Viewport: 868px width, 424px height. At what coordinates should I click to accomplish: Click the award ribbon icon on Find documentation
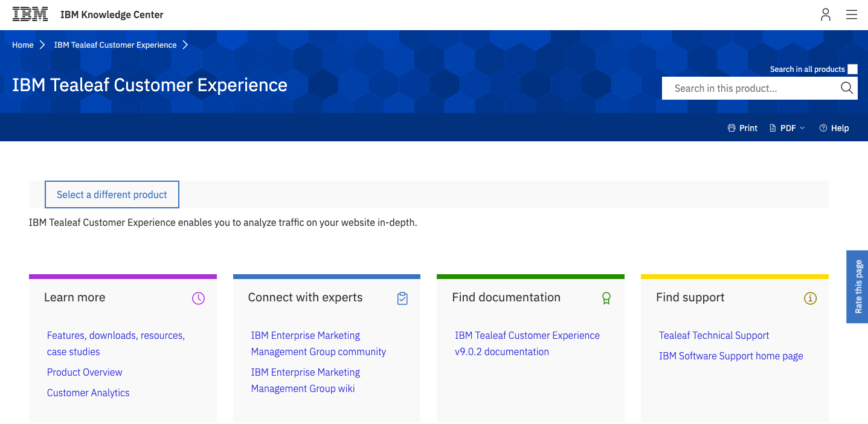tap(606, 298)
